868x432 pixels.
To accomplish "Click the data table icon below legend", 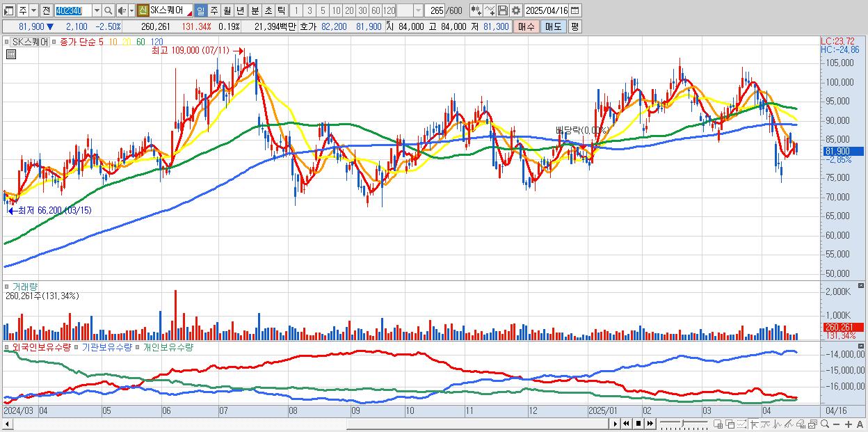I will point(11,54).
